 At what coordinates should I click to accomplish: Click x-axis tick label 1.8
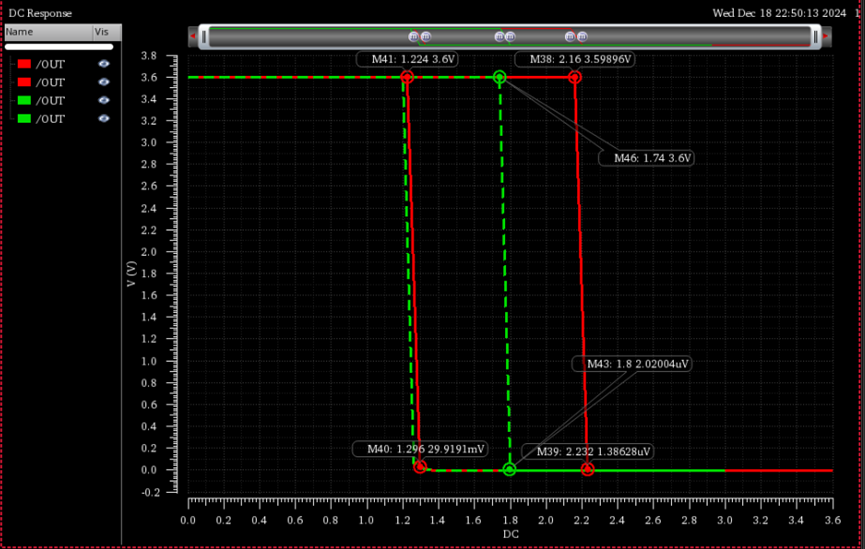[510, 520]
